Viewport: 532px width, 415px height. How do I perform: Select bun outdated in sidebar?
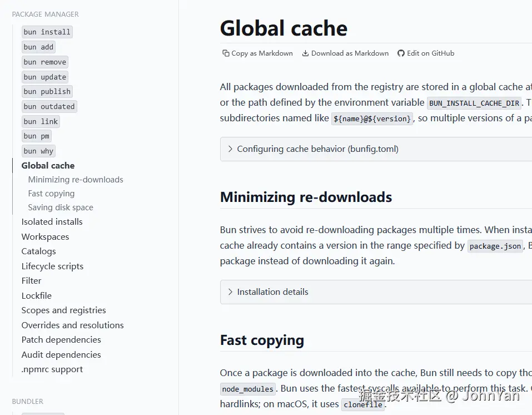pyautogui.click(x=49, y=107)
